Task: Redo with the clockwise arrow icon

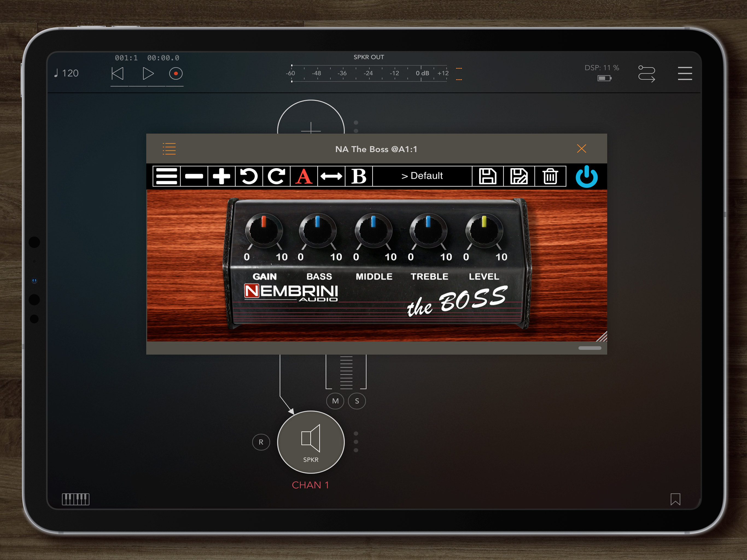Action: click(x=277, y=176)
